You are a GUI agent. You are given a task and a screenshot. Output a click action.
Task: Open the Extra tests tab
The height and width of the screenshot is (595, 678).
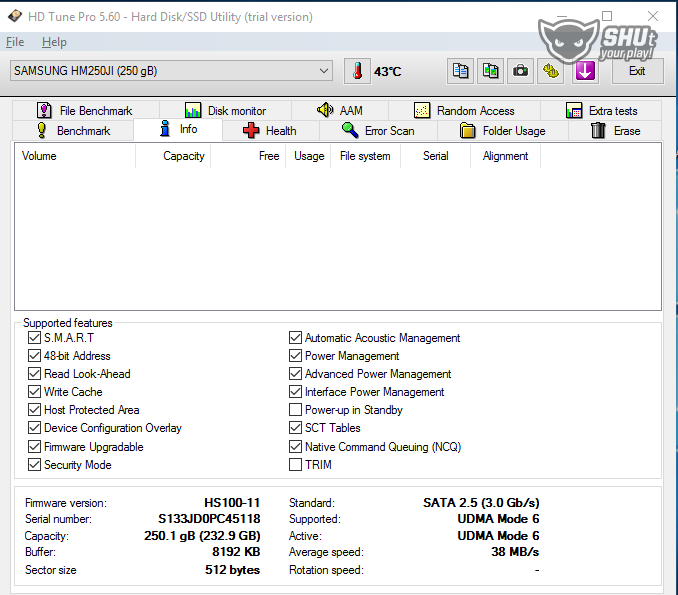(601, 111)
